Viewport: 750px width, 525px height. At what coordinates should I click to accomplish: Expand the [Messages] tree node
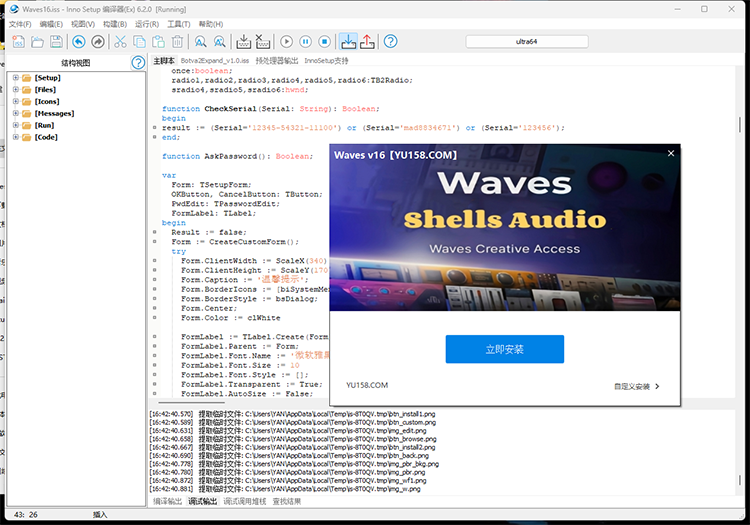coord(16,113)
